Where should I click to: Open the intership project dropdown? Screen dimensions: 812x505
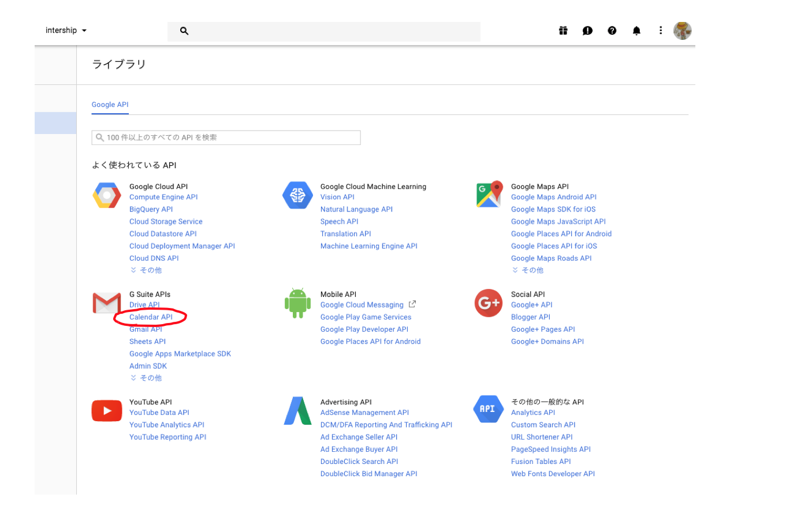pyautogui.click(x=66, y=31)
